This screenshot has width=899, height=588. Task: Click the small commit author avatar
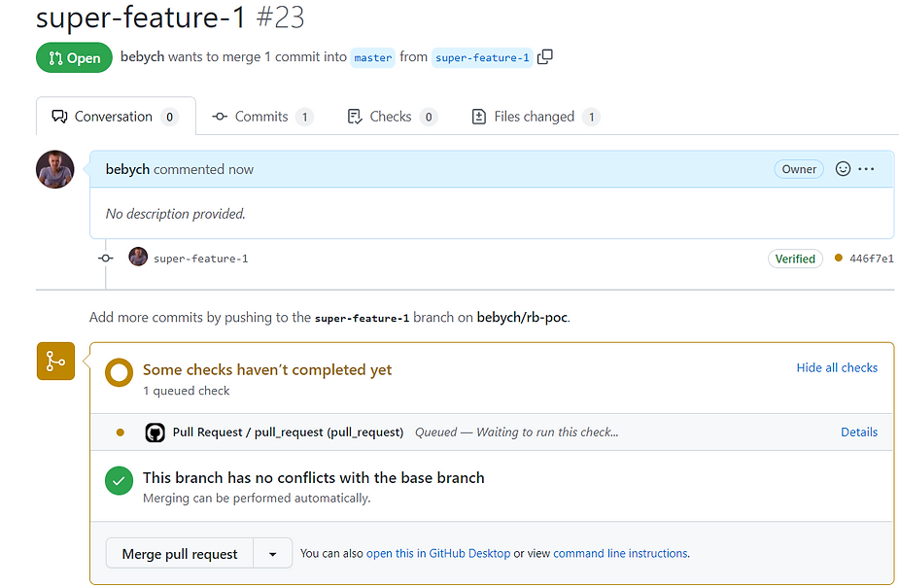138,257
